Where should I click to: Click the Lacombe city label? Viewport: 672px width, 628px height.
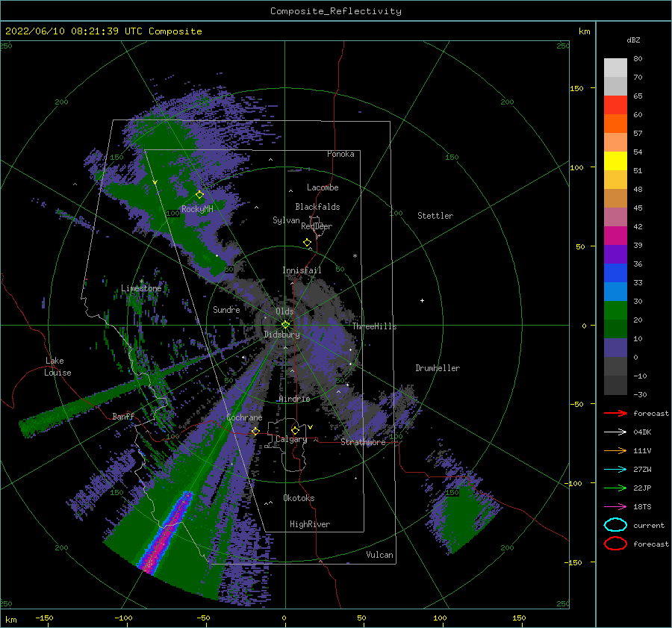pyautogui.click(x=323, y=187)
